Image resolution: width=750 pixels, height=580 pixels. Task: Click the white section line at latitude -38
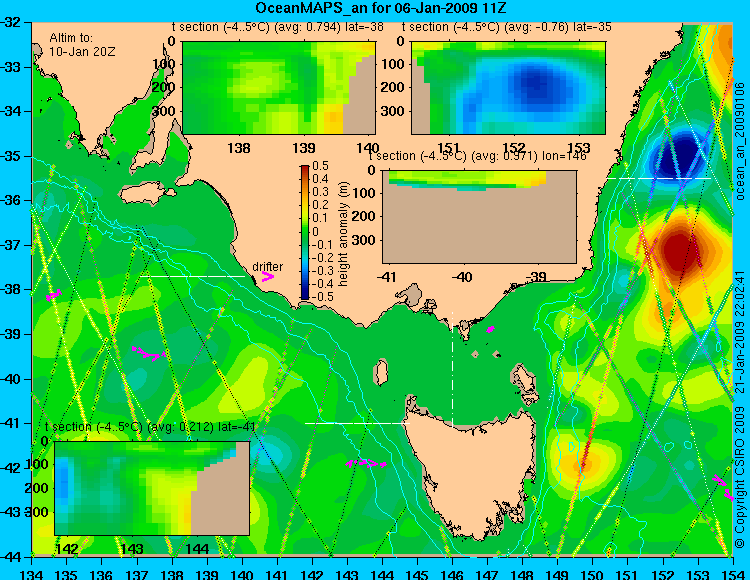click(192, 276)
